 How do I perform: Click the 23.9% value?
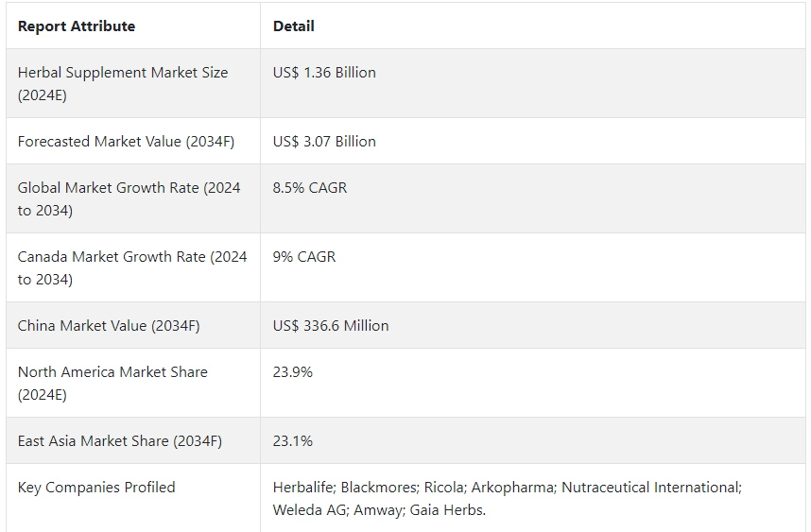293,371
